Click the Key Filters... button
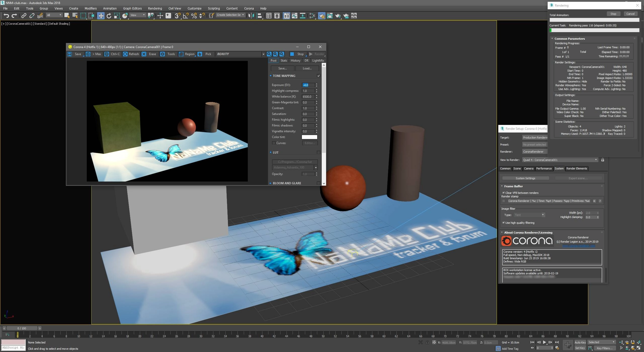The width and height of the screenshot is (644, 352). [x=605, y=348]
